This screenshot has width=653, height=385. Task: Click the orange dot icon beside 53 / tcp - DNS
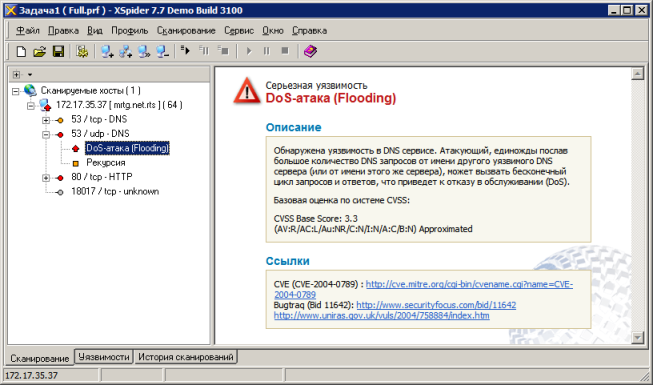(60, 120)
